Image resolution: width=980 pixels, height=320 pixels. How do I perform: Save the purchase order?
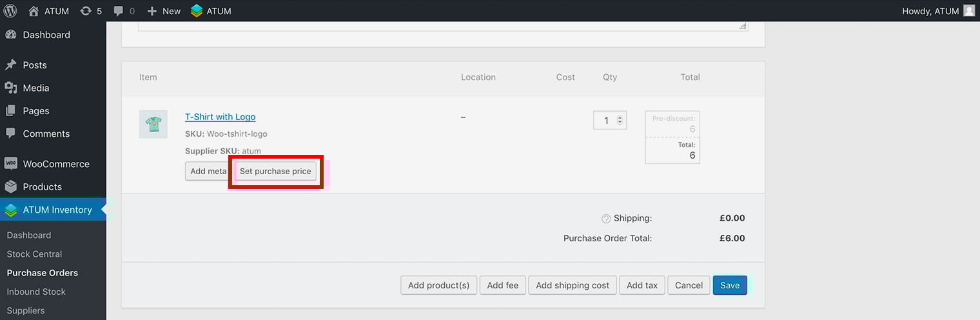coord(729,285)
